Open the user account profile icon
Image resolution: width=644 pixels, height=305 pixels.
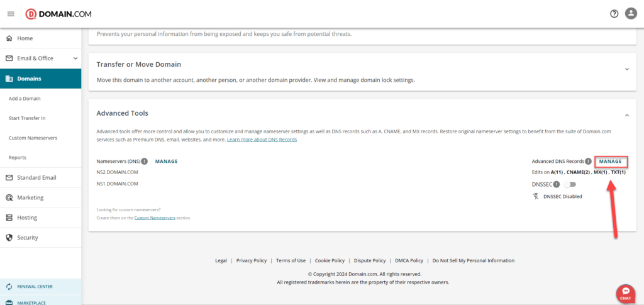pyautogui.click(x=631, y=14)
